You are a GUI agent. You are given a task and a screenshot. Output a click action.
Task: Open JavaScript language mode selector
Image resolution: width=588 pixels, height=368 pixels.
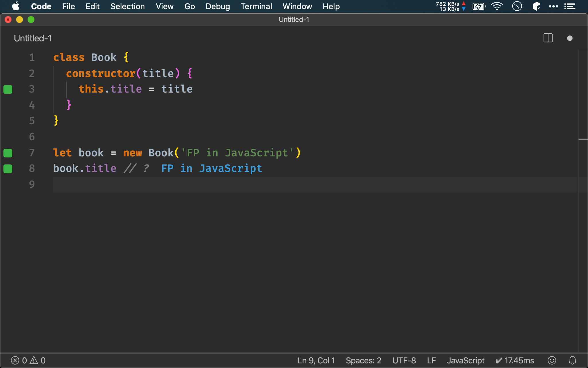click(465, 360)
